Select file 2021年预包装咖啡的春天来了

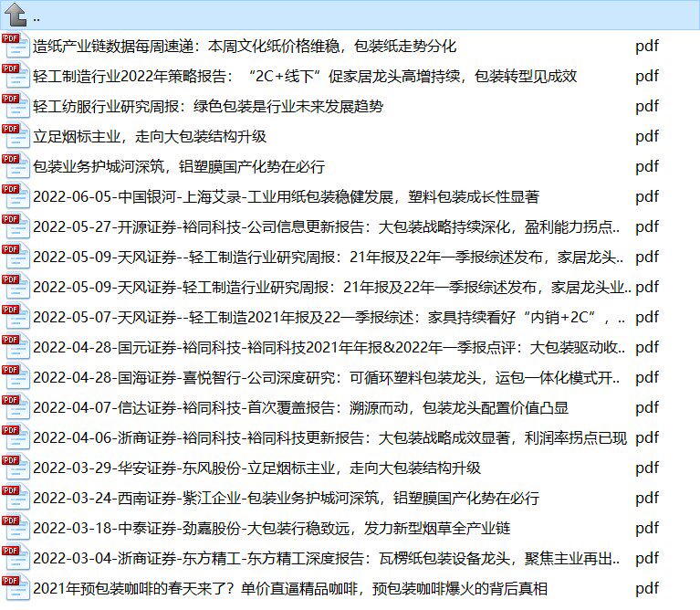pyautogui.click(x=290, y=589)
